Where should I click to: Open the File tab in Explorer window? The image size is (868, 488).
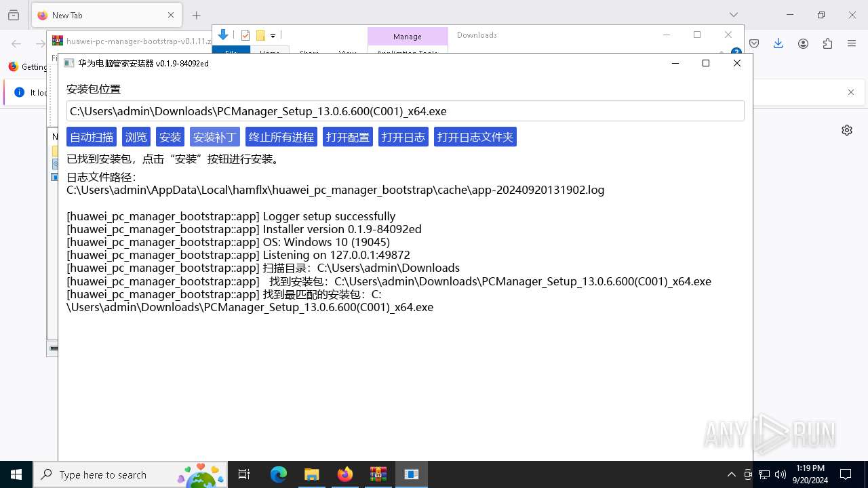[x=231, y=51]
